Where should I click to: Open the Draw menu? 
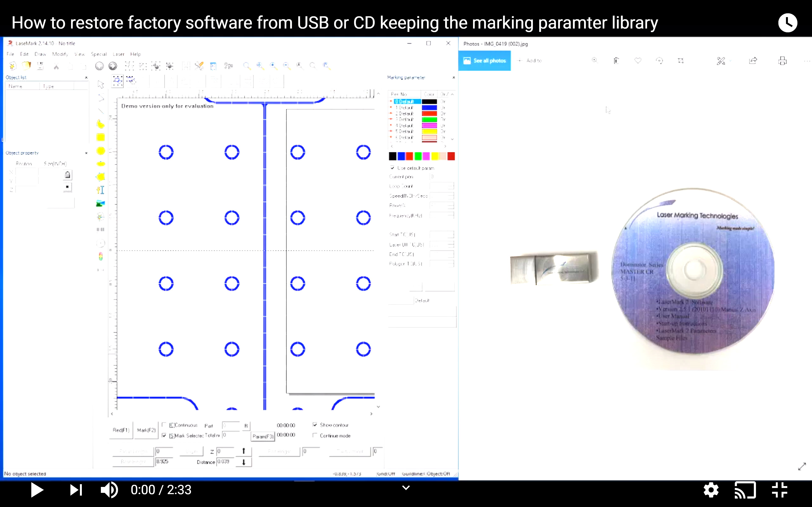(40, 54)
